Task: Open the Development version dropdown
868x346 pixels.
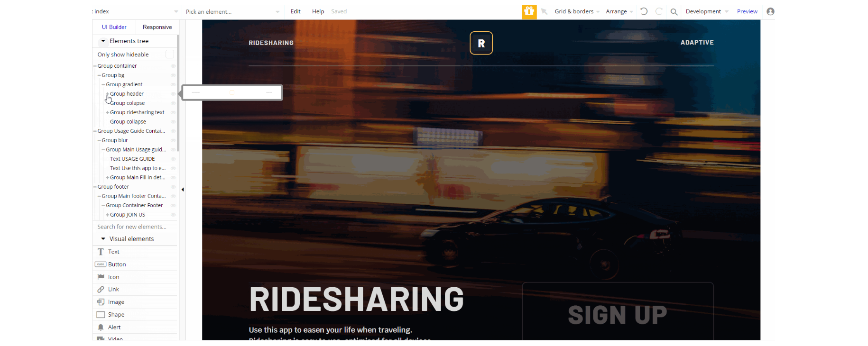Action: tap(707, 11)
